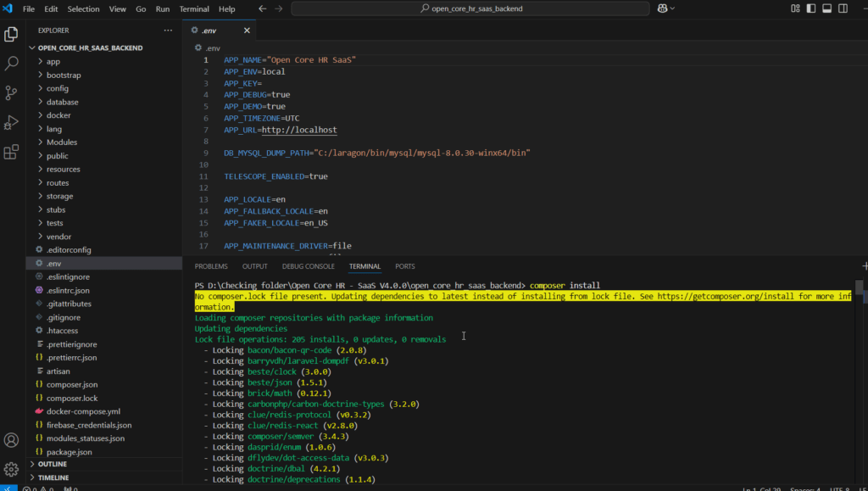Image resolution: width=868 pixels, height=491 pixels.
Task: Open Customize Layout icon
Action: click(x=795, y=8)
